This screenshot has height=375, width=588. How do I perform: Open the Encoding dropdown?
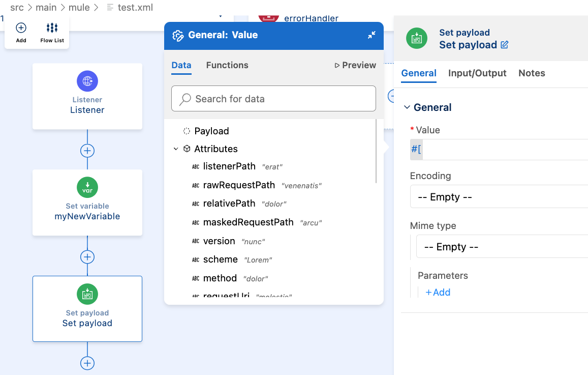pos(502,196)
